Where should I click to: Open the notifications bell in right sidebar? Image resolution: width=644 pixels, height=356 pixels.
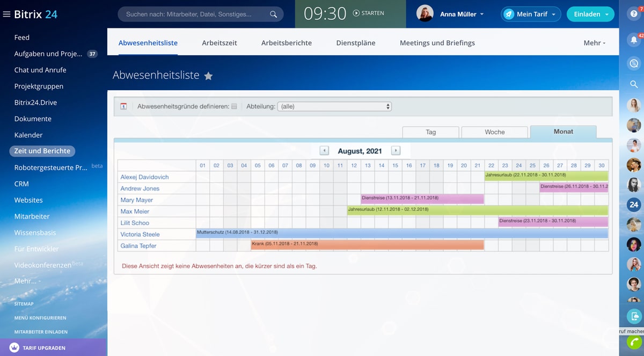[x=634, y=40]
